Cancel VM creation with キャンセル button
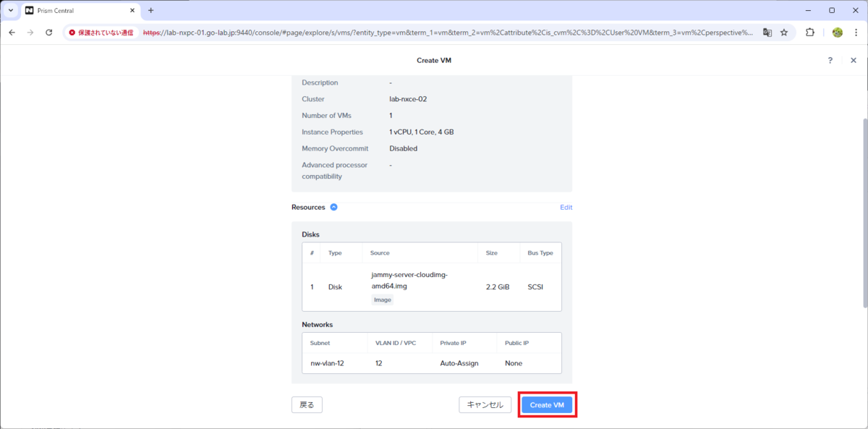This screenshot has height=429, width=868. coord(485,405)
